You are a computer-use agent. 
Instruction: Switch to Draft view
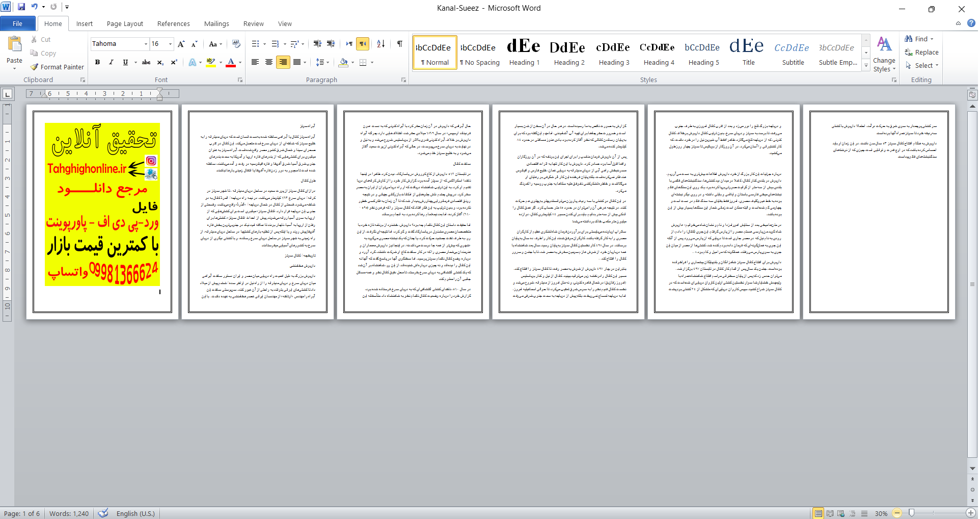(864, 513)
